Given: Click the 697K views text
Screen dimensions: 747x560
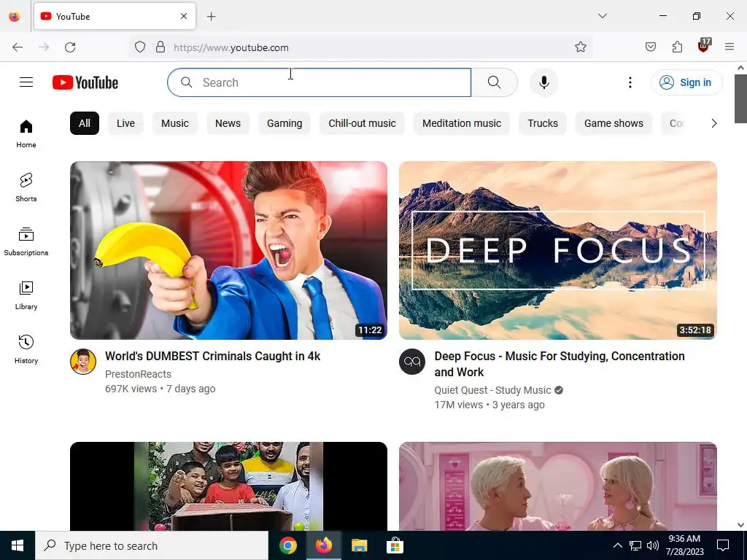Looking at the screenshot, I should click(131, 389).
